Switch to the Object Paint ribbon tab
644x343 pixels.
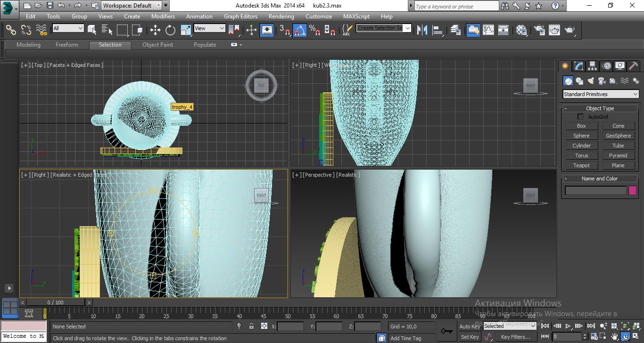point(157,45)
